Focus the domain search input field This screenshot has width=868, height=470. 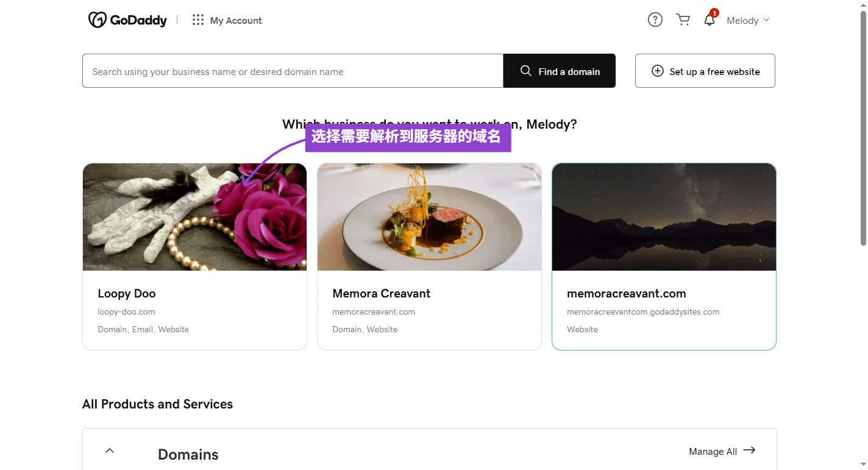(293, 71)
